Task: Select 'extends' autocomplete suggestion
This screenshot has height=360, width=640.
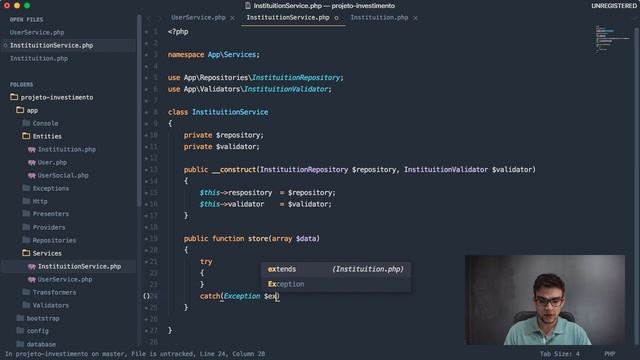Action: (x=336, y=269)
